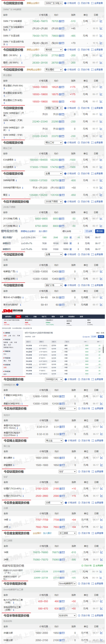Open trend chart icon for 4N氧化镓
The height and width of the screenshot is (644, 106).
(101, 633)
